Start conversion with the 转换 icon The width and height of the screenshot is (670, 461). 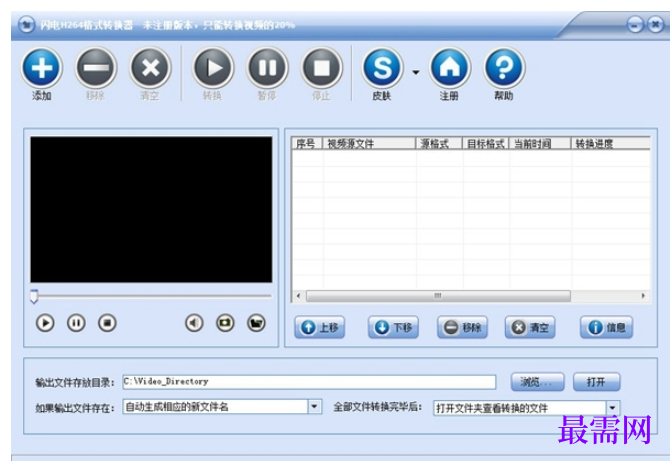213,68
